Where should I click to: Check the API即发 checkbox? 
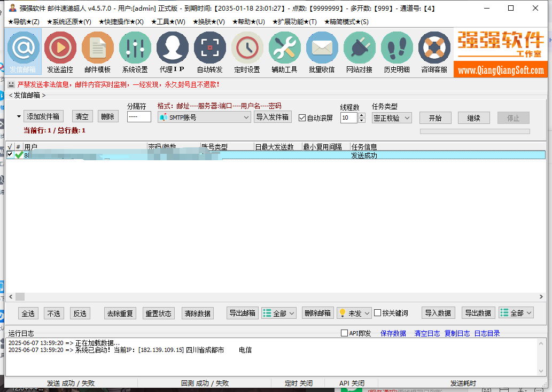pos(344,333)
